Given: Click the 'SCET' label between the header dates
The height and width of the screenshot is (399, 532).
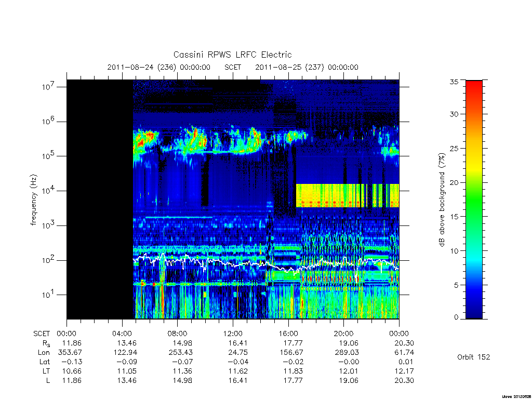Looking at the screenshot, I should 233,67.
